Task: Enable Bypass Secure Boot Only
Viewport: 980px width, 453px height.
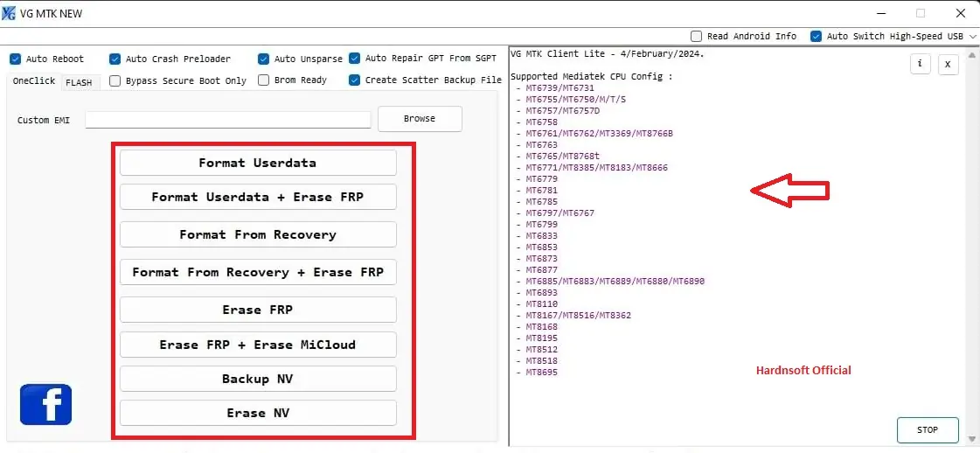Action: point(115,80)
